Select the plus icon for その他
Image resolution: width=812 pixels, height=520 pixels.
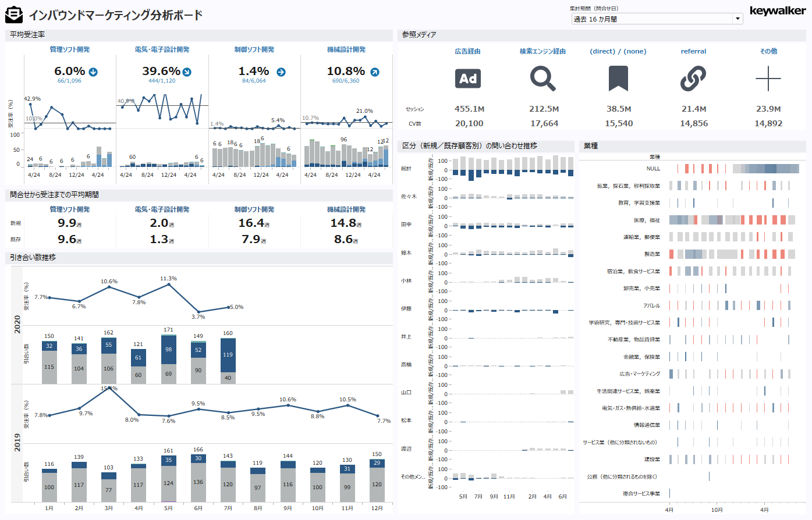point(768,79)
